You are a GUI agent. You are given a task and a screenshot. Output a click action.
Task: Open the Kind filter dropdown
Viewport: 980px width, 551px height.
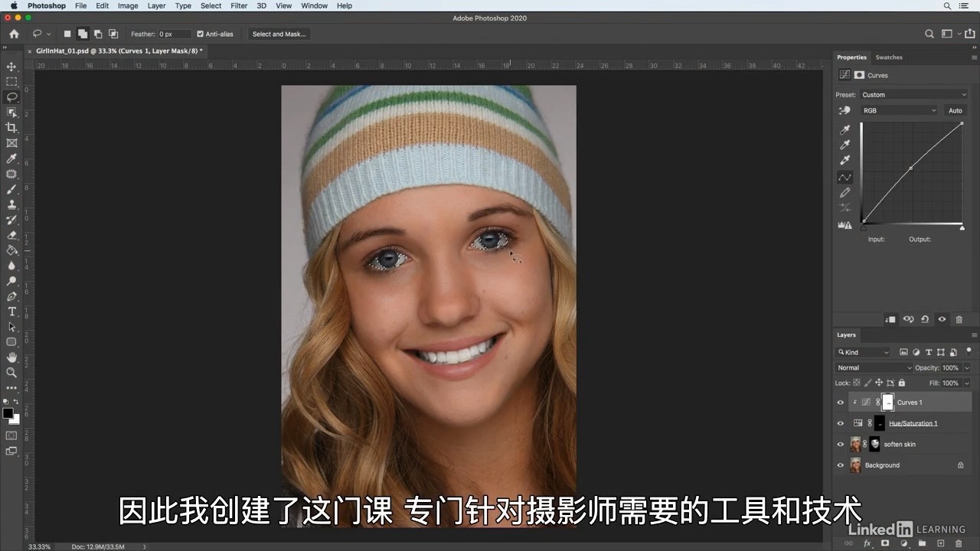point(864,352)
